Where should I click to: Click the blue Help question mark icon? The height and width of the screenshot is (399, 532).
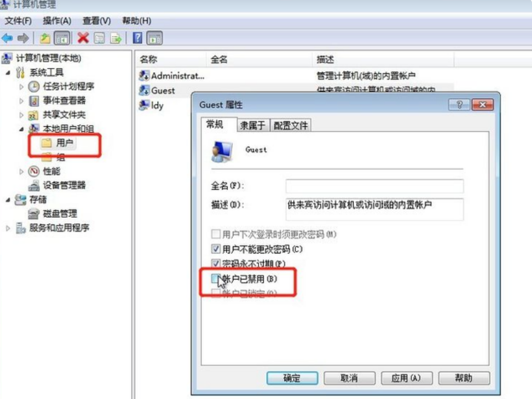[x=138, y=38]
